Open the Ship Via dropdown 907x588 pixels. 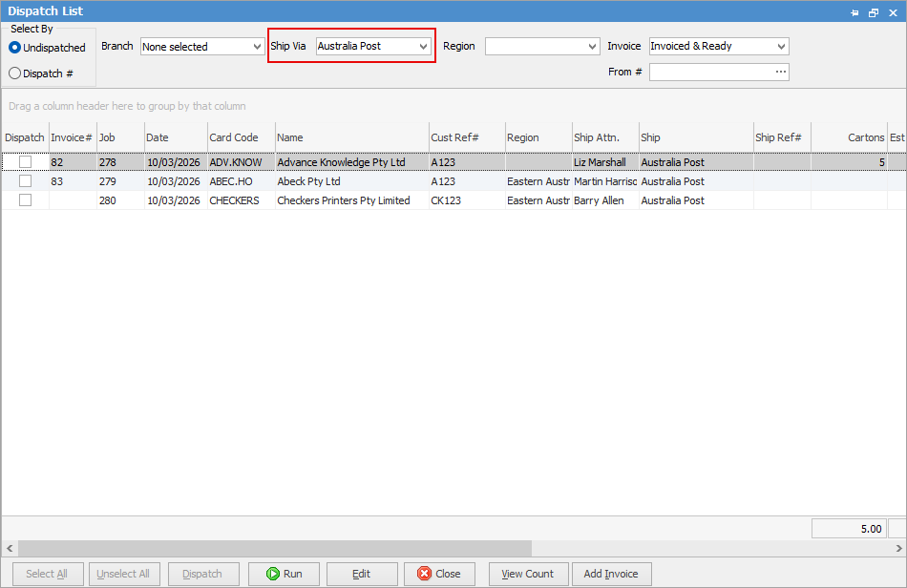click(423, 46)
